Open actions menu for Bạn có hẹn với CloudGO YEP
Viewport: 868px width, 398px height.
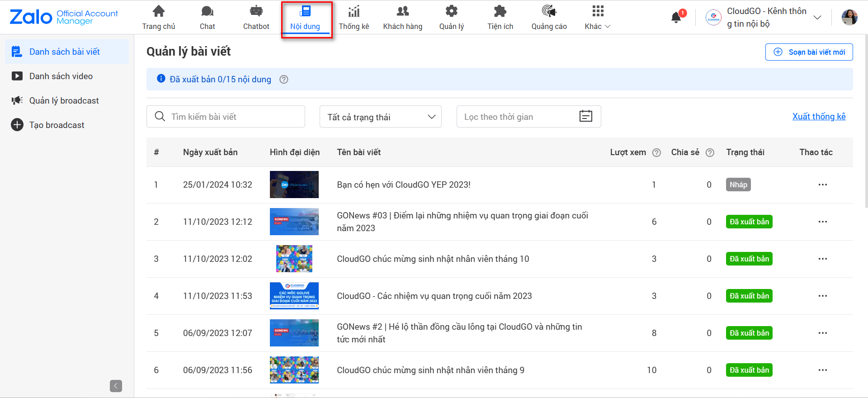823,185
